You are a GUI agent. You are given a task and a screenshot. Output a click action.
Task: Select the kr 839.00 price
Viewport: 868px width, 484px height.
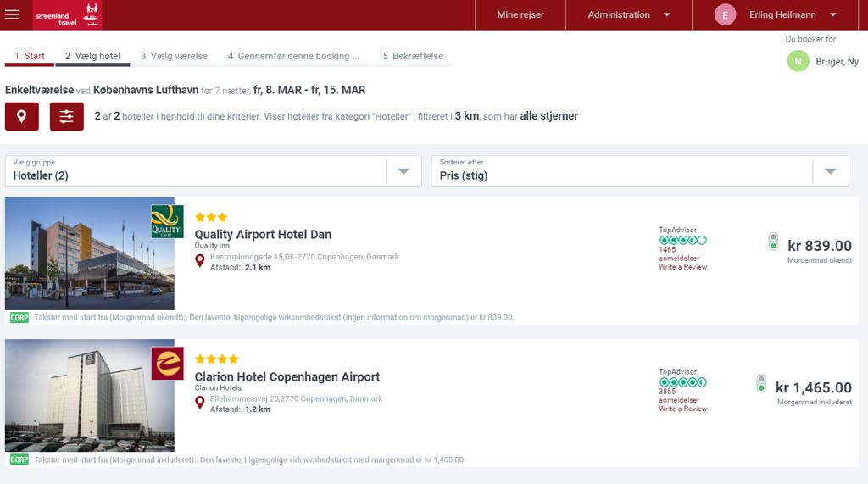click(820, 246)
